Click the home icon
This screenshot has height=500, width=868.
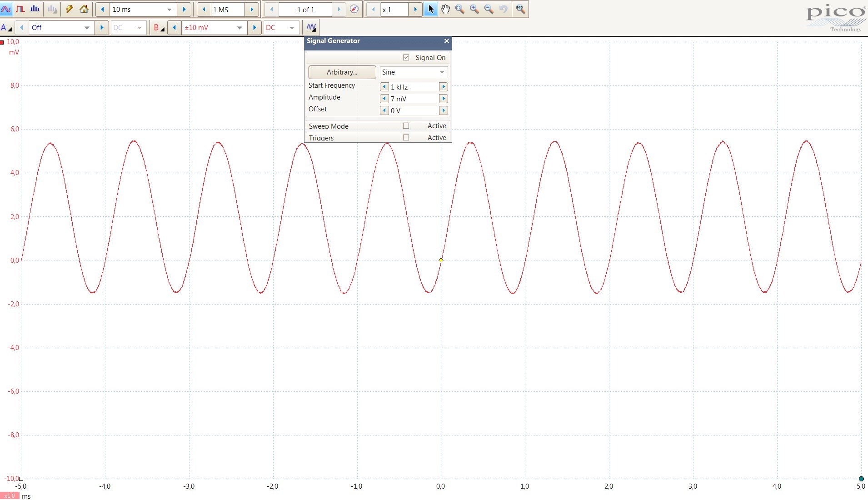click(x=84, y=9)
